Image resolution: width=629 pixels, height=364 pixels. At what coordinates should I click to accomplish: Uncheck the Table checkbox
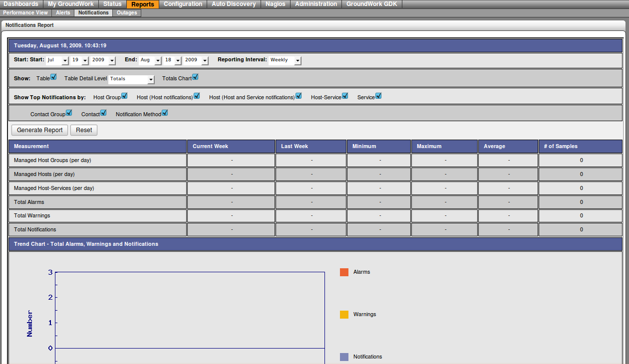[53, 77]
